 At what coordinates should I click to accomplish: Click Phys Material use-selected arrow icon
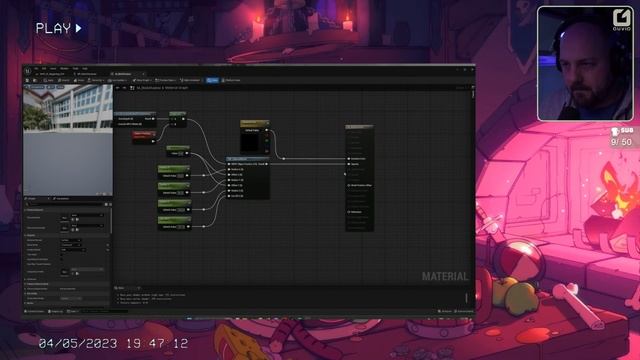73,220
